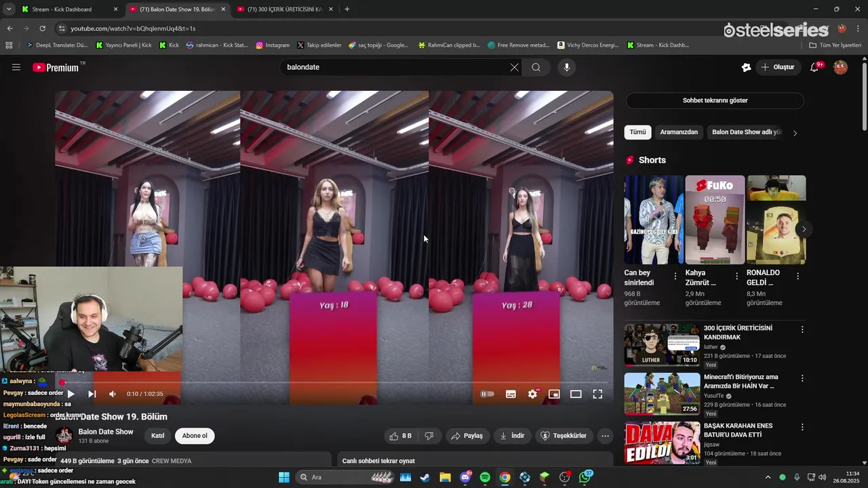Open RONALDO GELDİ short thumbnail
868x488 pixels.
[776, 220]
